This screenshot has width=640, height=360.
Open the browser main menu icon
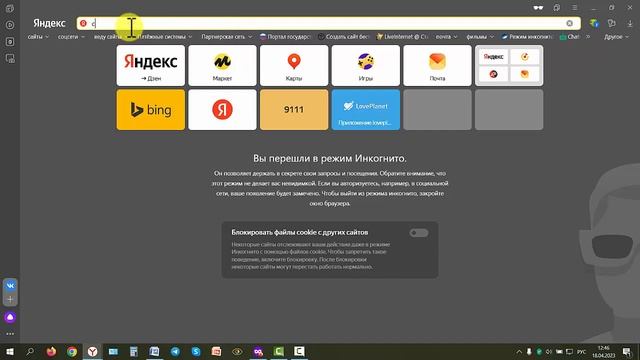coord(574,8)
